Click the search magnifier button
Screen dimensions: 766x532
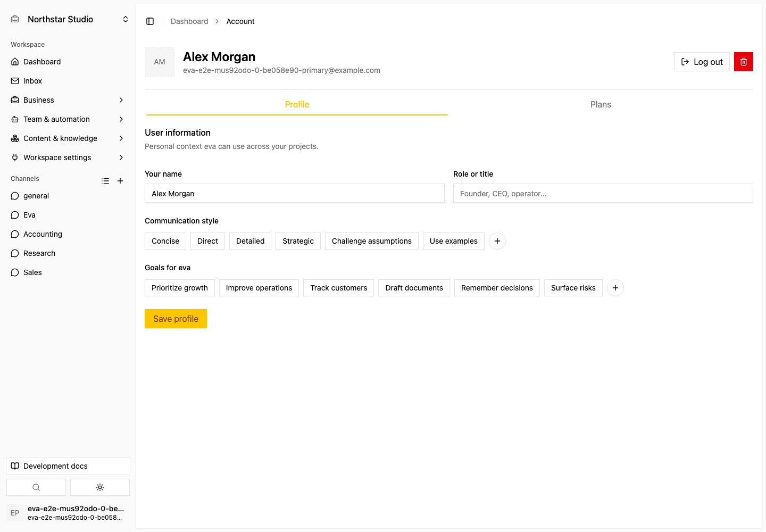click(36, 487)
